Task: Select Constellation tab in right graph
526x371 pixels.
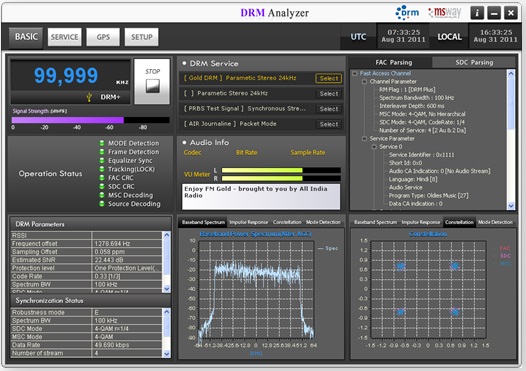Action: pos(459,222)
